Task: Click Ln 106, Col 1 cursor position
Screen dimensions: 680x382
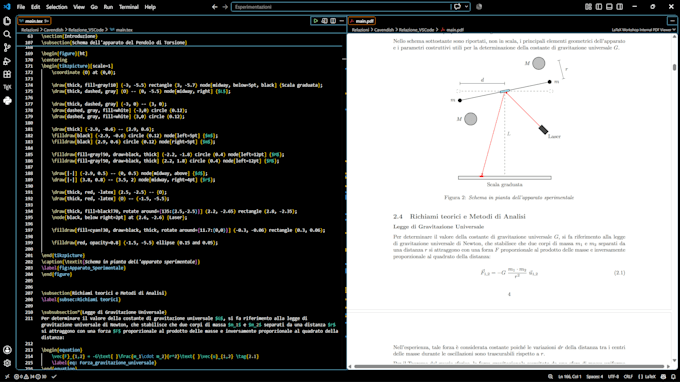Action: pos(569,377)
